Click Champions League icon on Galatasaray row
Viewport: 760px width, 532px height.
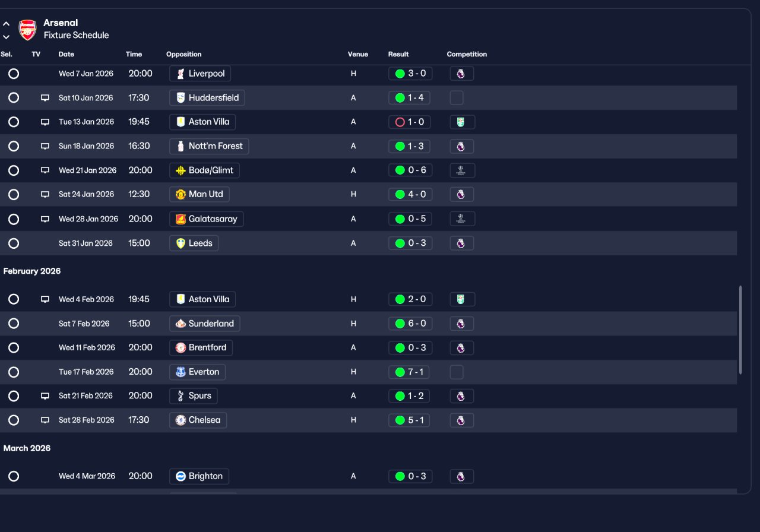[462, 219]
